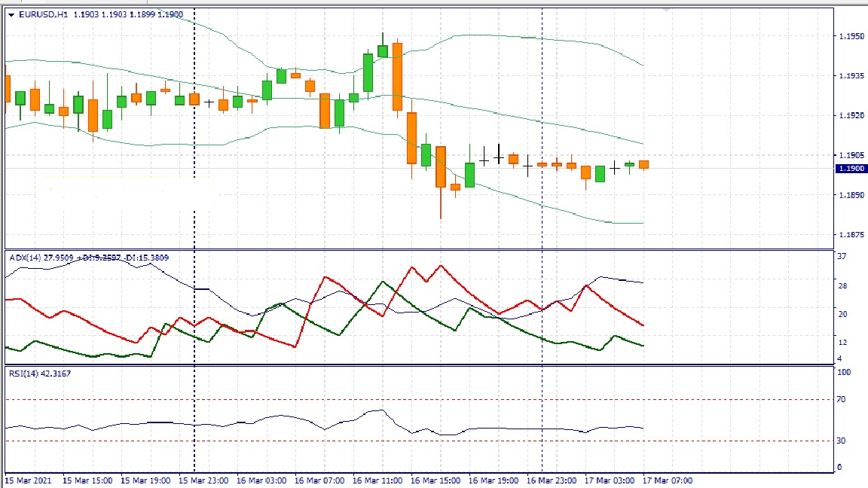The image size is (868, 488).
Task: Click the ADX(14) indicator label
Action: click(x=26, y=258)
